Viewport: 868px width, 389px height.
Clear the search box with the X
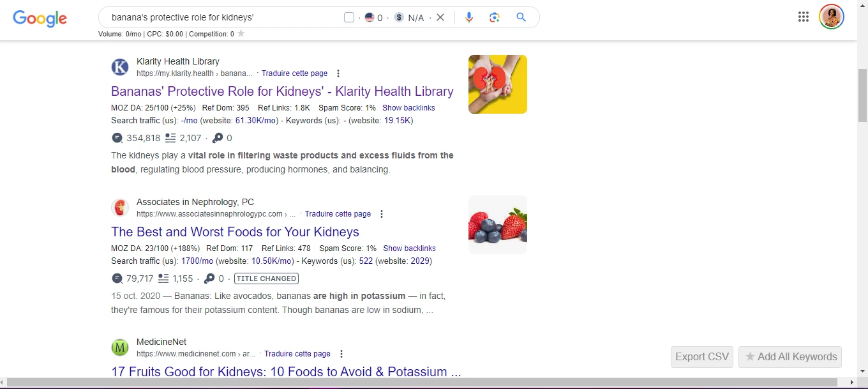pos(440,17)
